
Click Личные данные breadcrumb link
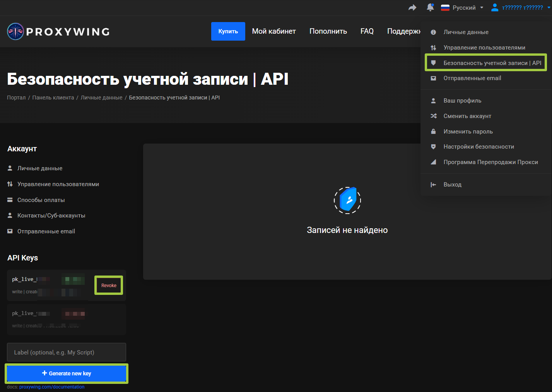[101, 98]
